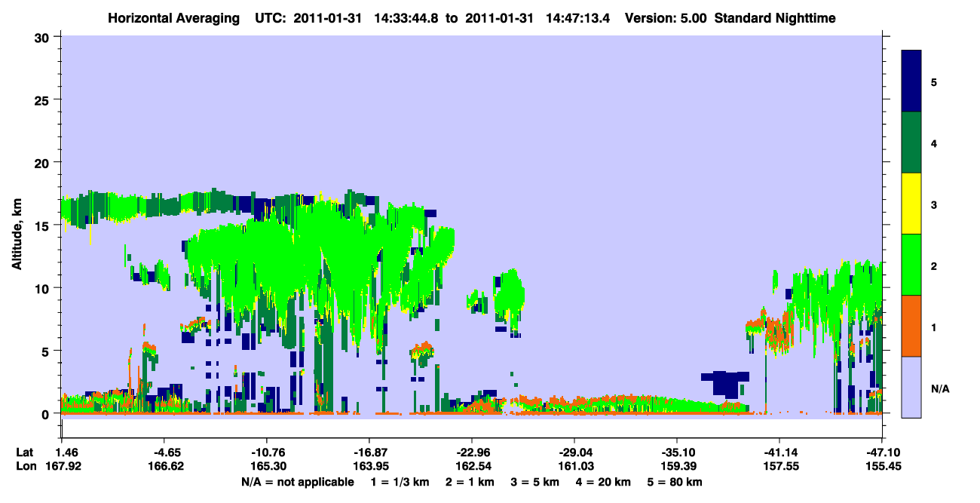Click the color bar label '2'
Image resolution: width=980 pixels, height=503 pixels.
pos(934,265)
